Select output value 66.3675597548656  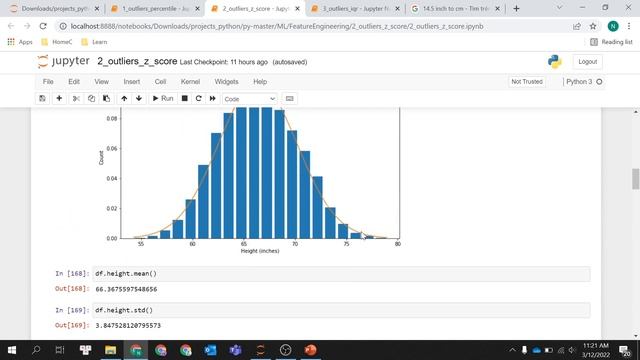[126, 289]
